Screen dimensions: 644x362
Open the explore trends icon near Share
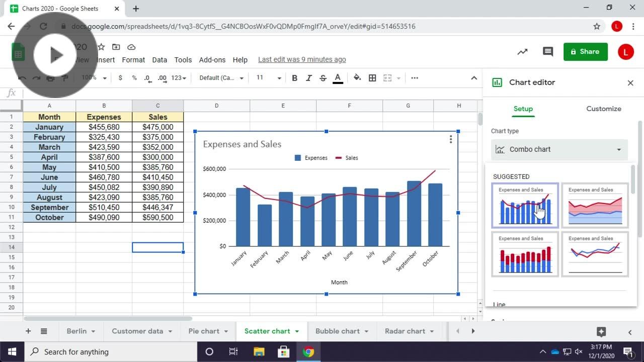522,52
